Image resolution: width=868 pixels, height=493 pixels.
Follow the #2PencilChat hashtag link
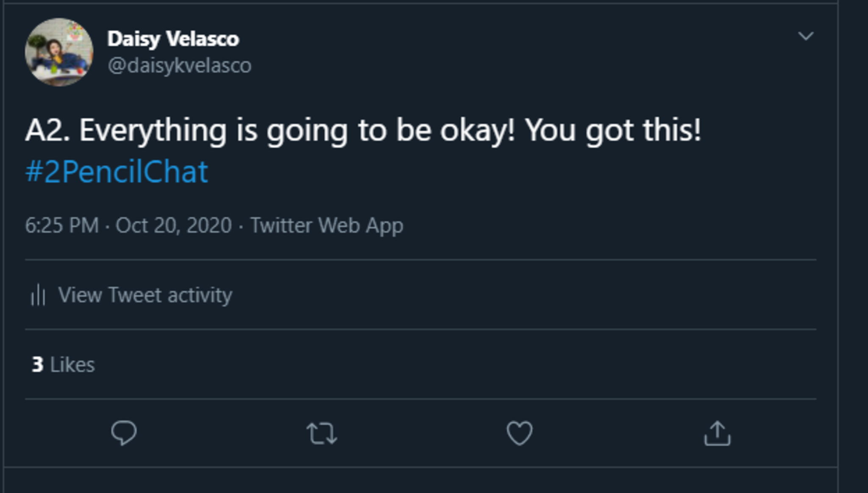click(117, 172)
